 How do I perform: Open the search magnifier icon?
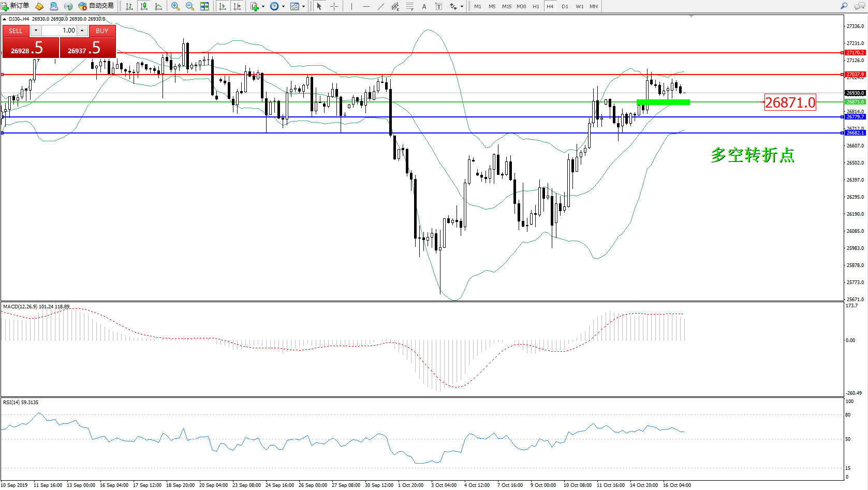pos(844,6)
